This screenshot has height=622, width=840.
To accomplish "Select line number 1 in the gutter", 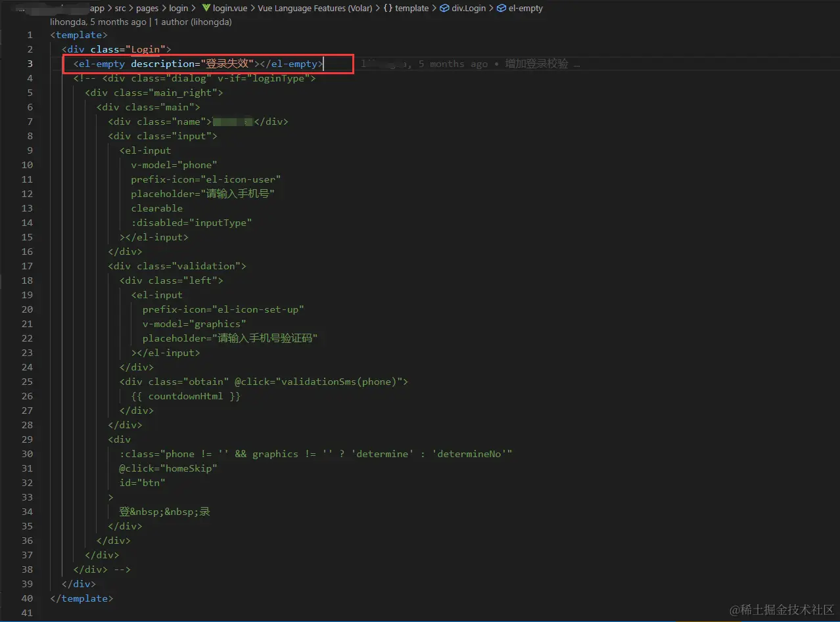I will tap(30, 35).
